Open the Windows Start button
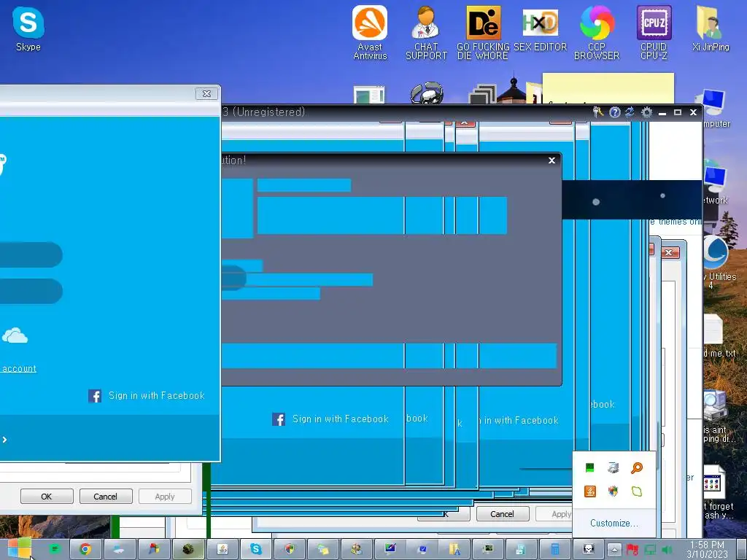The image size is (747, 560). pyautogui.click(x=19, y=548)
